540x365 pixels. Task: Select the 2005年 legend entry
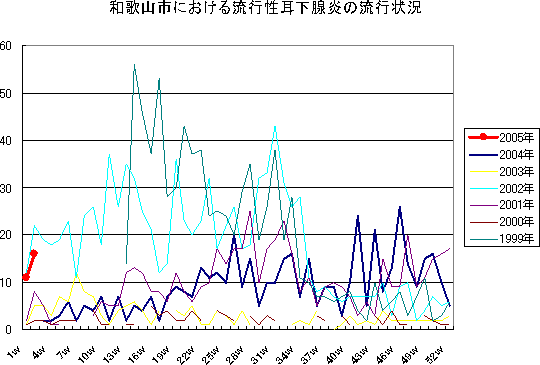click(501, 138)
